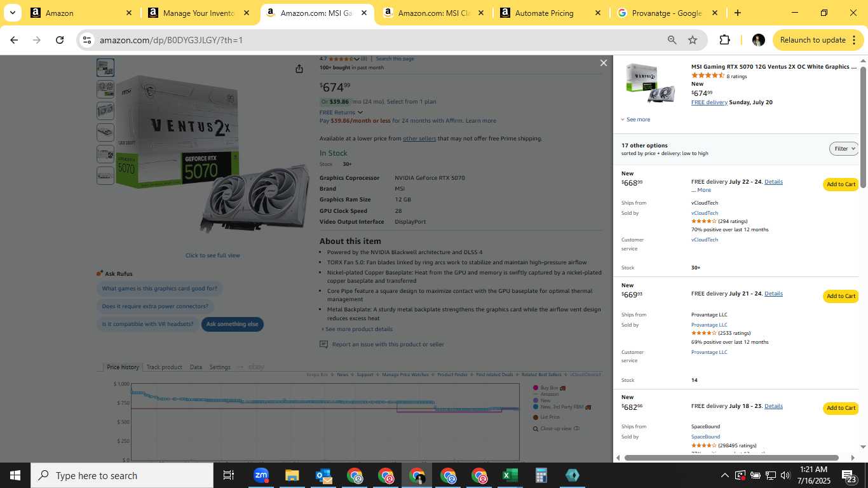Click to see full view of image
This screenshot has height=488, width=868.
(x=212, y=255)
